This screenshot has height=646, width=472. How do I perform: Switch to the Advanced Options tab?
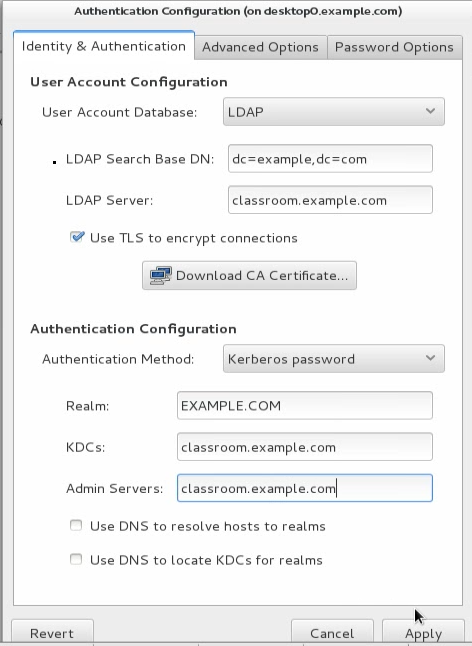[x=260, y=47]
